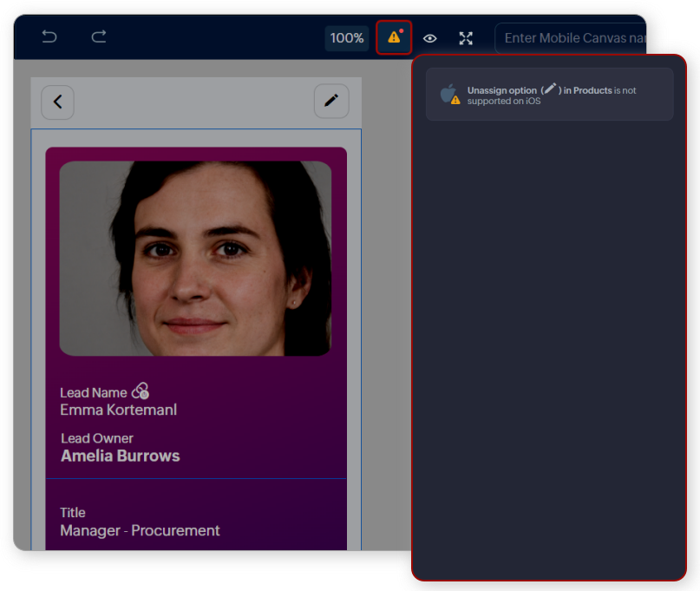
Task: Click the redo arrow in the toolbar
Action: click(99, 37)
